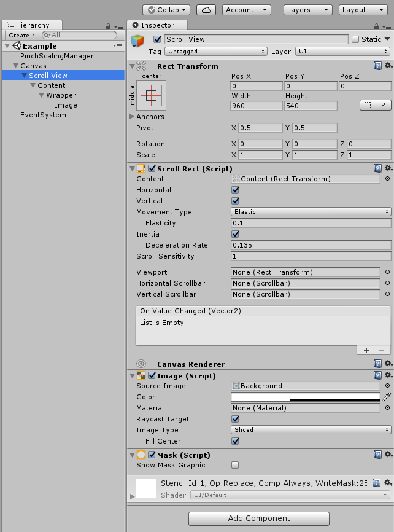Remove an On Value Changed listener
The width and height of the screenshot is (394, 532).
click(x=382, y=351)
